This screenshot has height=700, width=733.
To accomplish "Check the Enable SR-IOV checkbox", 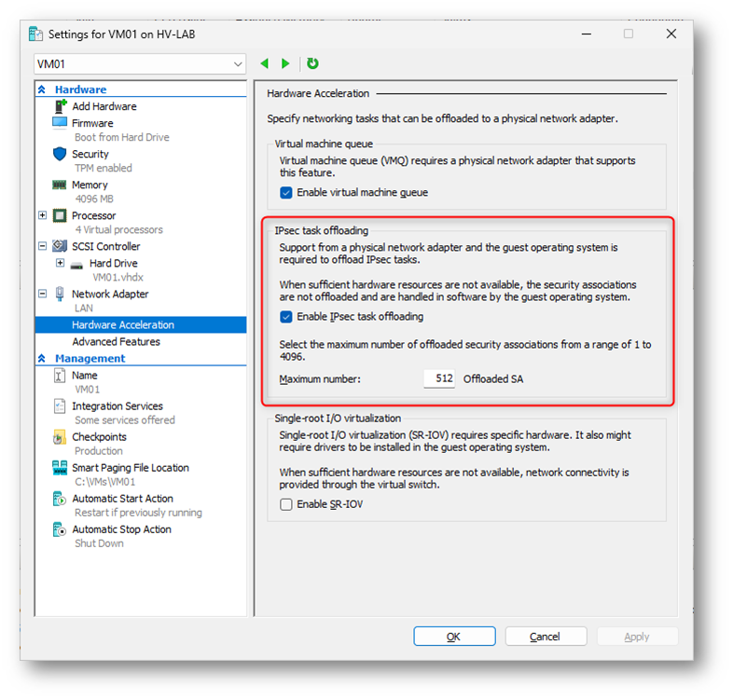I will coord(286,504).
